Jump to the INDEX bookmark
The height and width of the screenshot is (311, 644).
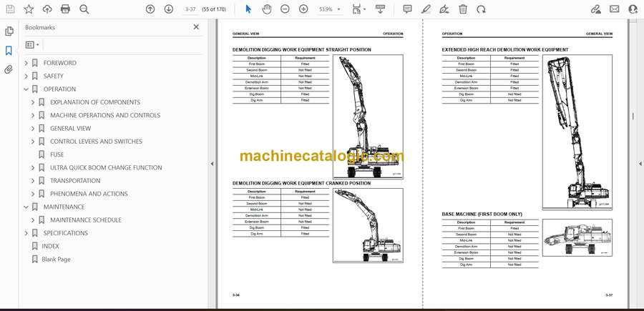(51, 246)
